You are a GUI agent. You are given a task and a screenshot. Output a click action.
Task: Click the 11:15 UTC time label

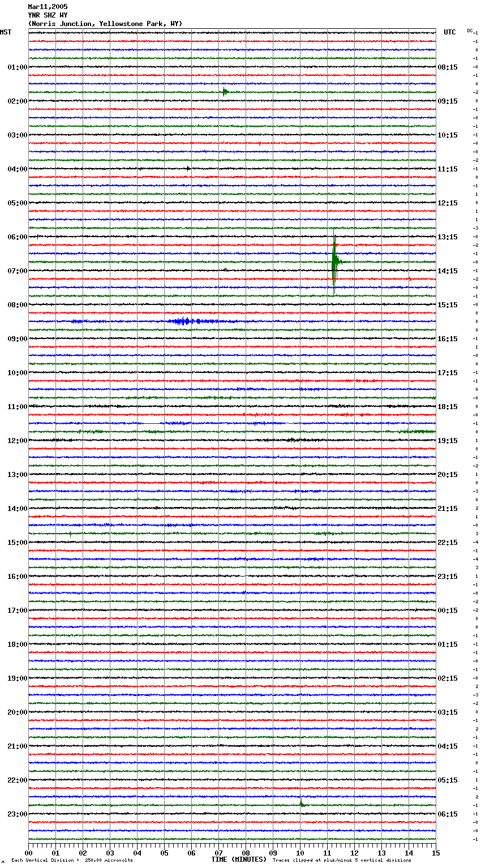[448, 169]
